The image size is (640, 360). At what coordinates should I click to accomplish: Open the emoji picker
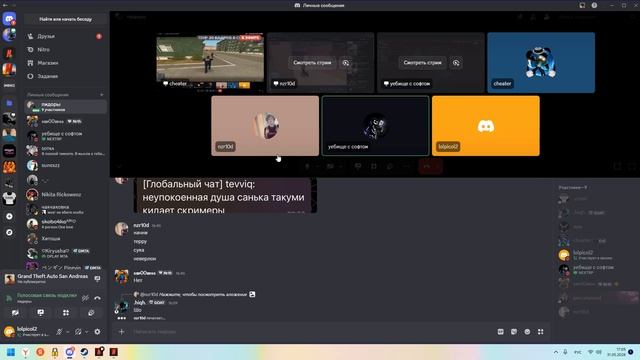click(x=527, y=332)
